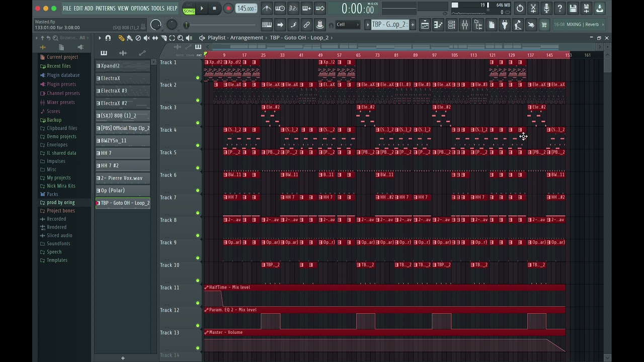Screen dimensions: 644x362
Task: Click the 145.000 tempo field
Action: click(x=246, y=9)
